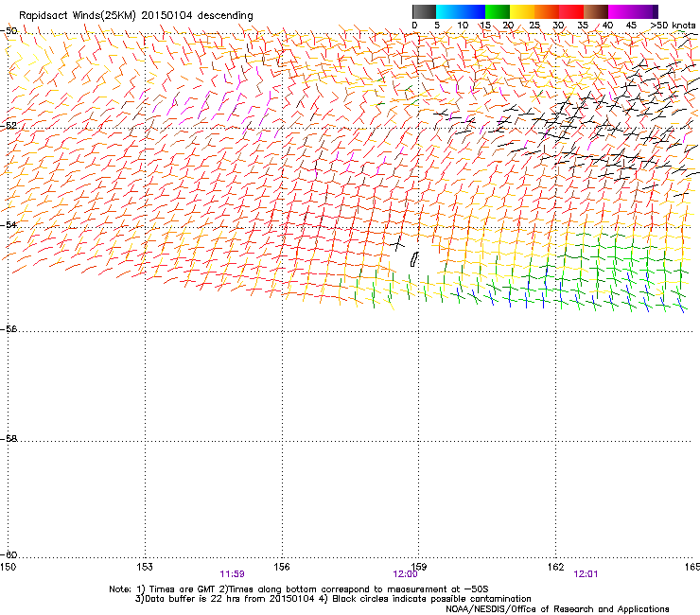Click the note 'Times are GMT' line
This screenshot has height=615, width=700.
point(299,589)
